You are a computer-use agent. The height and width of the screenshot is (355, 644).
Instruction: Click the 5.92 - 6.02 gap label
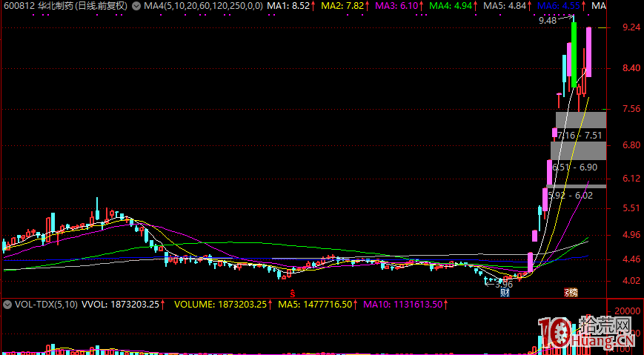[571, 196]
